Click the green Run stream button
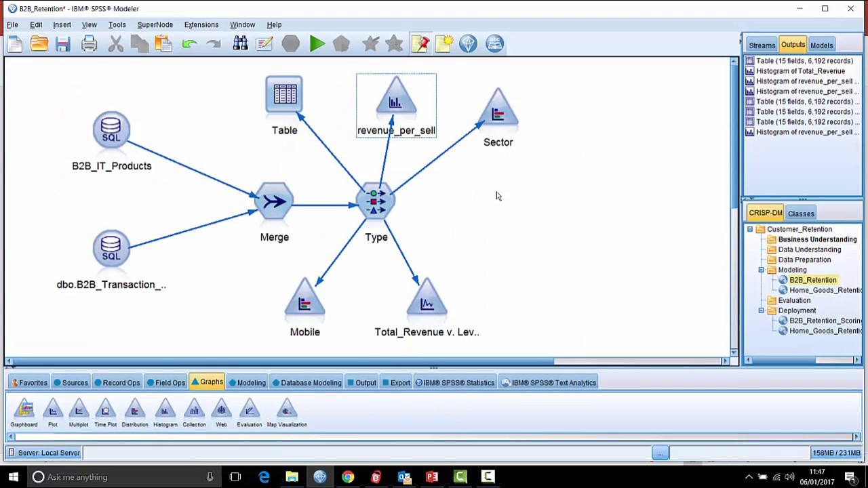 [x=317, y=44]
